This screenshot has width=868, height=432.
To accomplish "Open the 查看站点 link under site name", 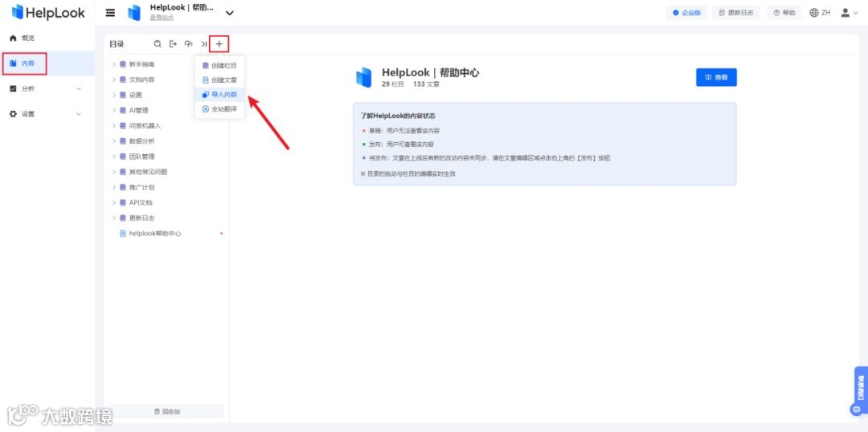I will pyautogui.click(x=162, y=18).
